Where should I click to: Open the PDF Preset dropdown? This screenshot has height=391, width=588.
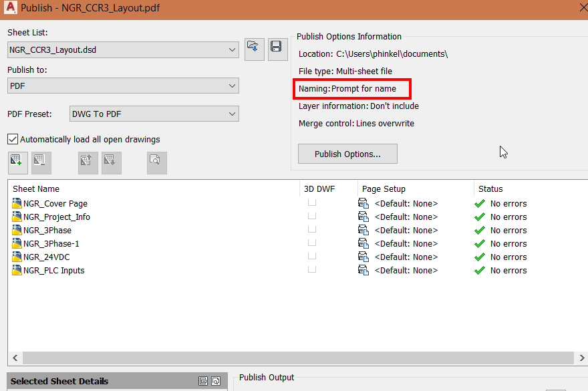(x=232, y=114)
